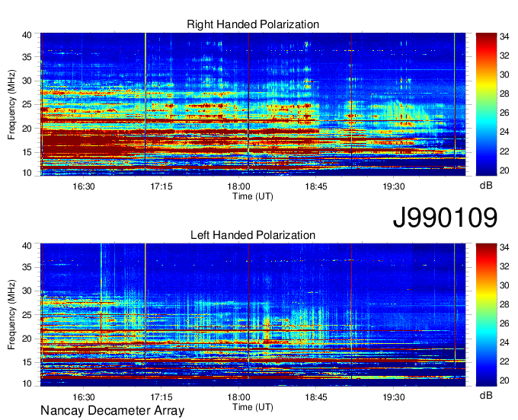Click the Left Handed Polarization spectrogram

(253, 315)
